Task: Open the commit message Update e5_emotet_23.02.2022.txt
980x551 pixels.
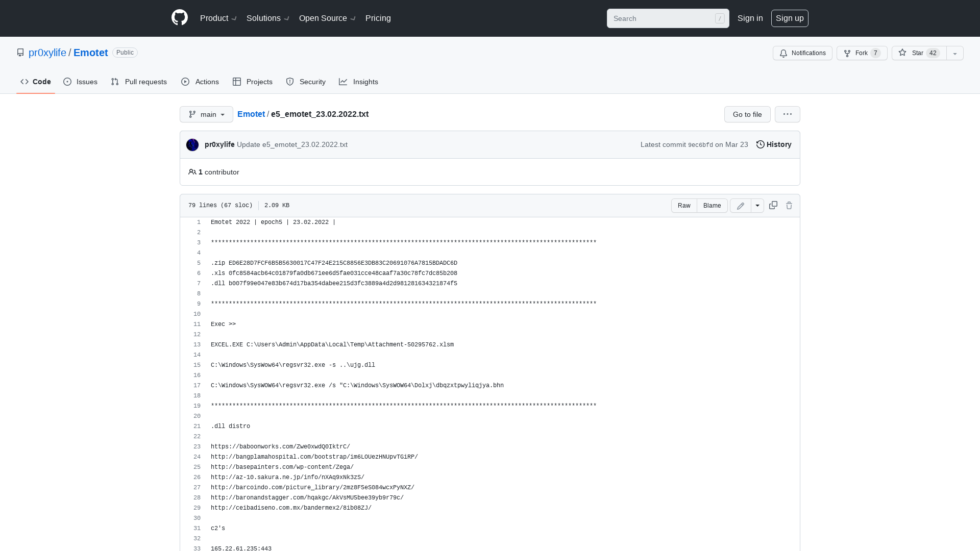Action: click(292, 144)
